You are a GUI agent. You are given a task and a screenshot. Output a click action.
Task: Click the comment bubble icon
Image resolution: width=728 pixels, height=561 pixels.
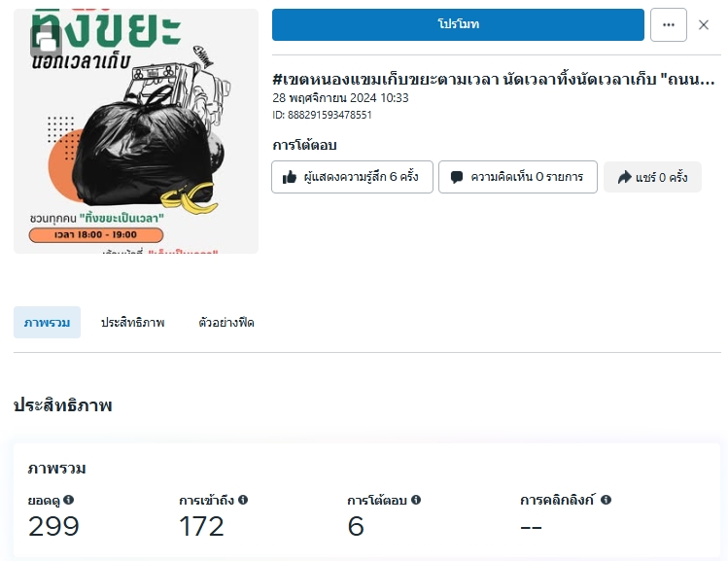pyautogui.click(x=457, y=177)
